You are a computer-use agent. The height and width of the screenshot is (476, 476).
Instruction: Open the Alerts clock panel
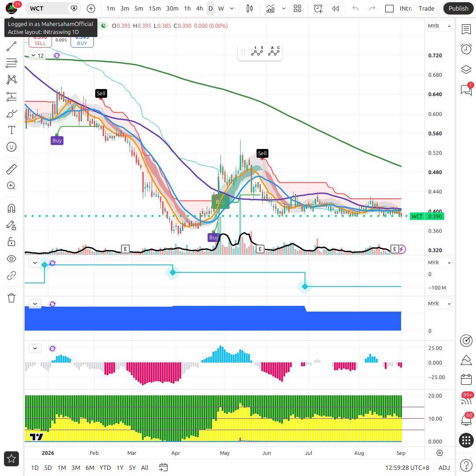pyautogui.click(x=466, y=49)
